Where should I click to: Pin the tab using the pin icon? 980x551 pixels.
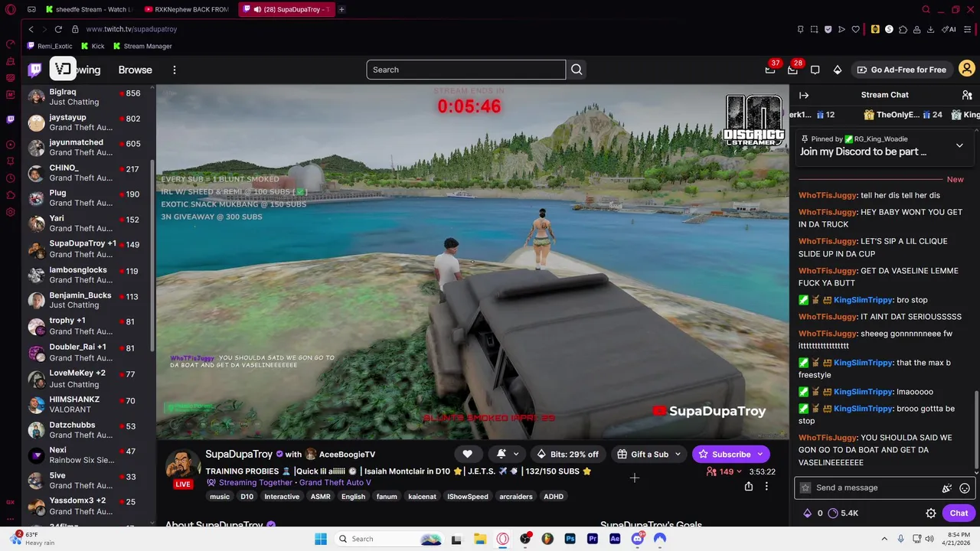800,29
